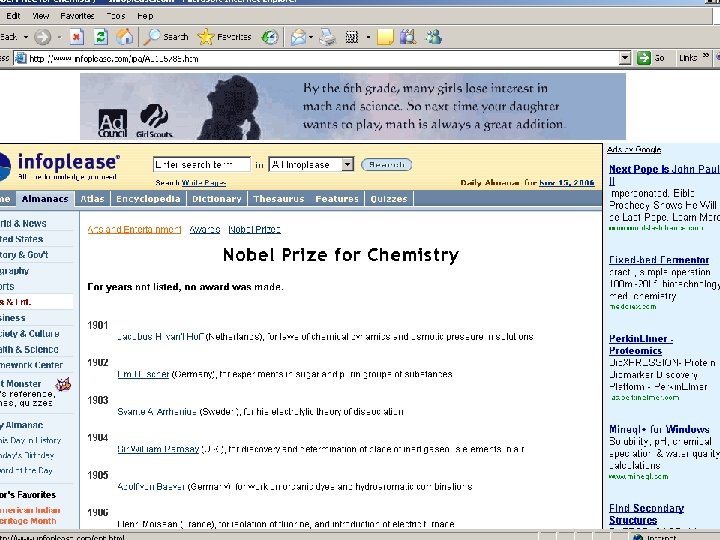Open the Daily Almanac date link
The height and width of the screenshot is (540, 720).
567,183
